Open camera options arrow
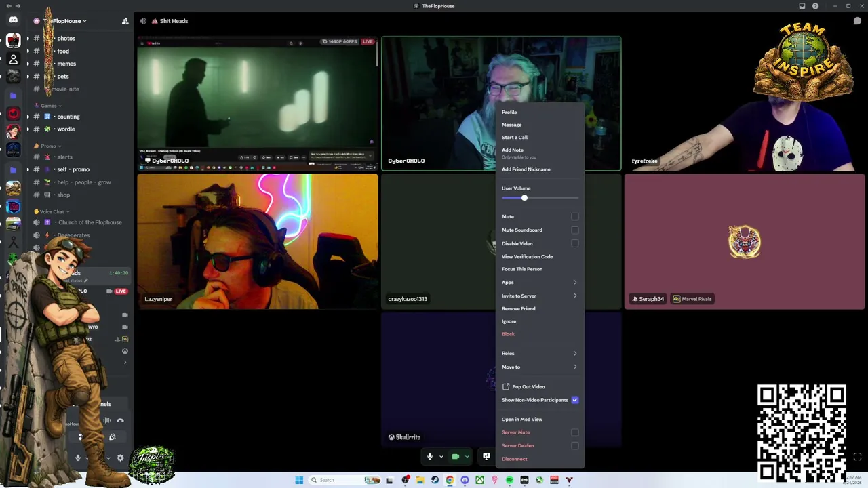 point(467,457)
